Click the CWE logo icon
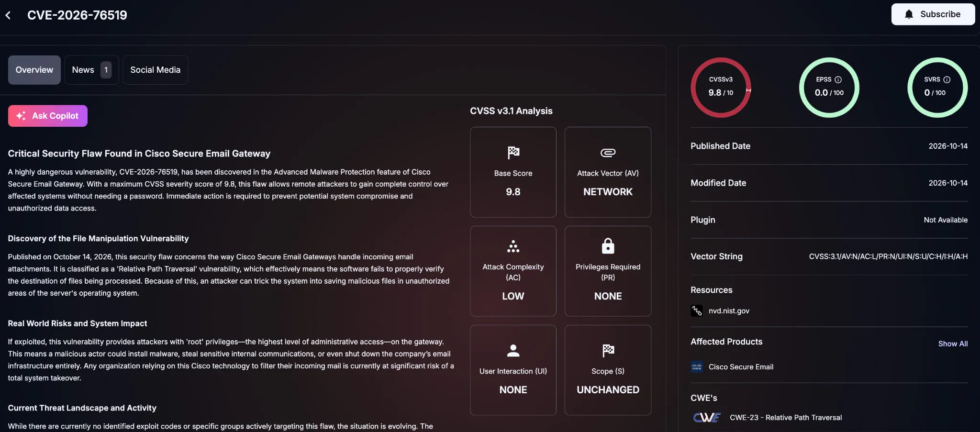980x432 pixels. pyautogui.click(x=707, y=418)
